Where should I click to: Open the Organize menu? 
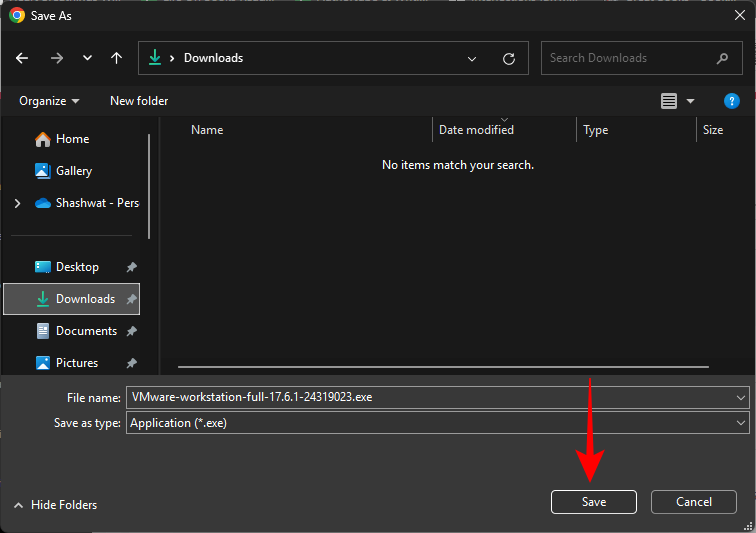click(48, 101)
